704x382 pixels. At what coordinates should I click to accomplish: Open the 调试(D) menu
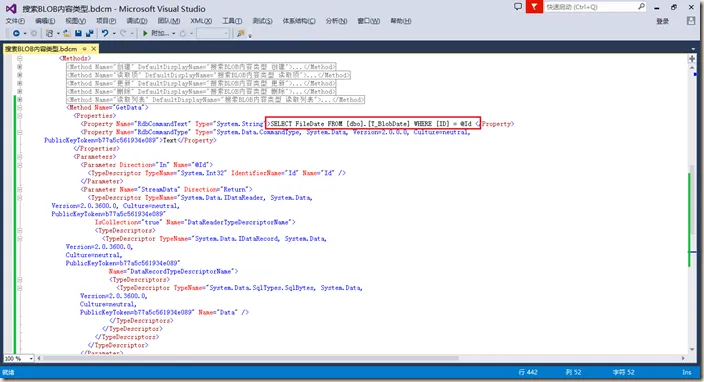point(137,21)
